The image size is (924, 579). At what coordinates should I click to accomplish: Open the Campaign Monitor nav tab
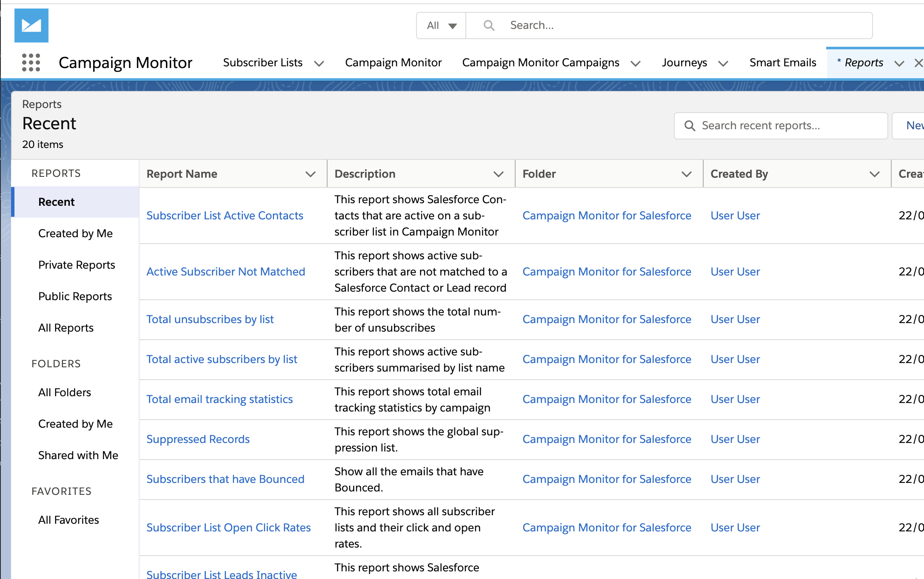pos(394,62)
